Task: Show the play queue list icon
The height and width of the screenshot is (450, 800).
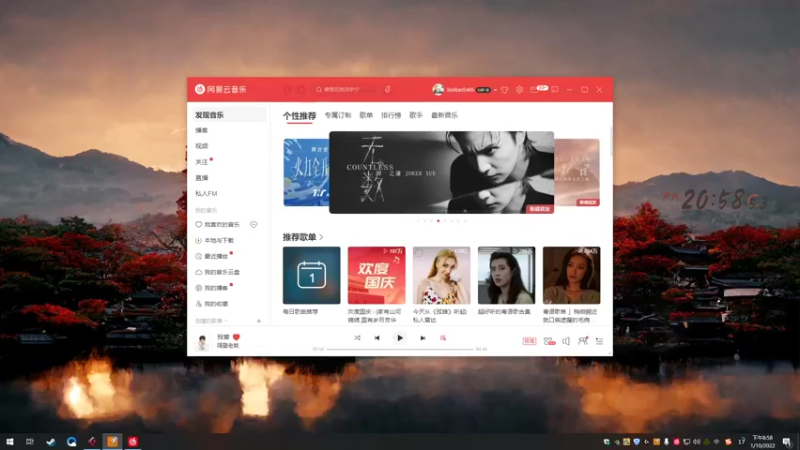Action: [x=599, y=341]
